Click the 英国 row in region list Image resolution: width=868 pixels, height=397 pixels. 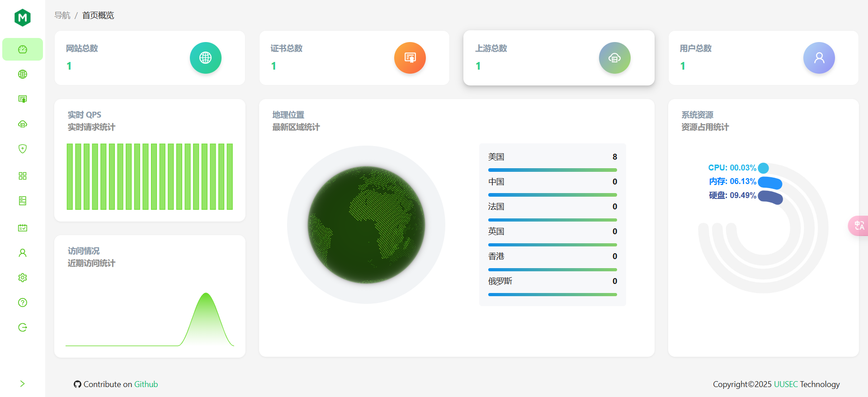pyautogui.click(x=552, y=232)
